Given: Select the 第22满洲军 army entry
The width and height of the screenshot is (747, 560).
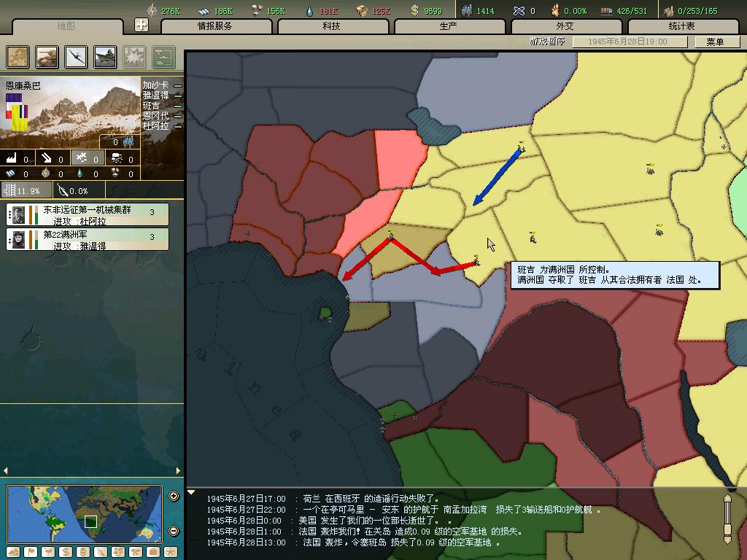Looking at the screenshot, I should (x=88, y=239).
